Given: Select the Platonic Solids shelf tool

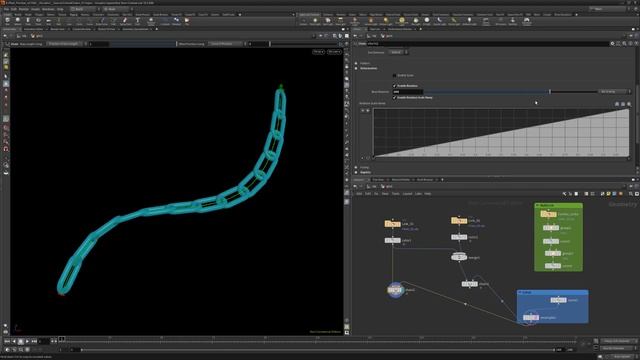Looking at the screenshot, I should [x=151, y=21].
